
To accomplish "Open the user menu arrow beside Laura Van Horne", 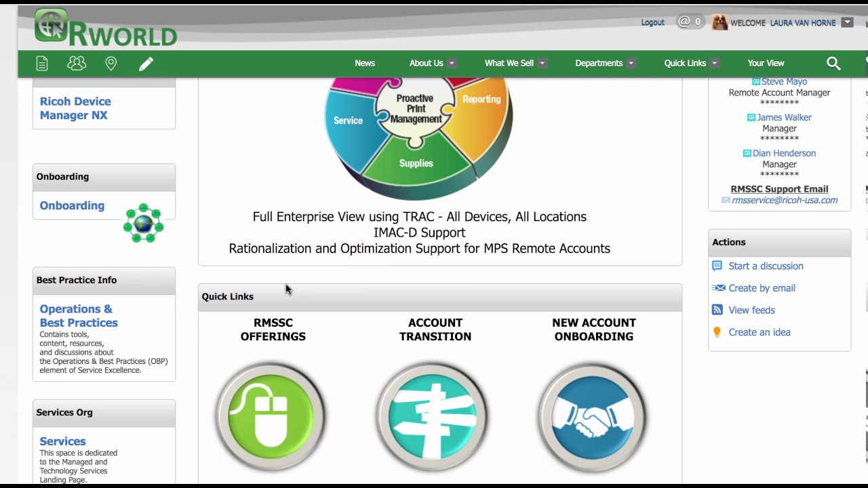I will point(847,22).
